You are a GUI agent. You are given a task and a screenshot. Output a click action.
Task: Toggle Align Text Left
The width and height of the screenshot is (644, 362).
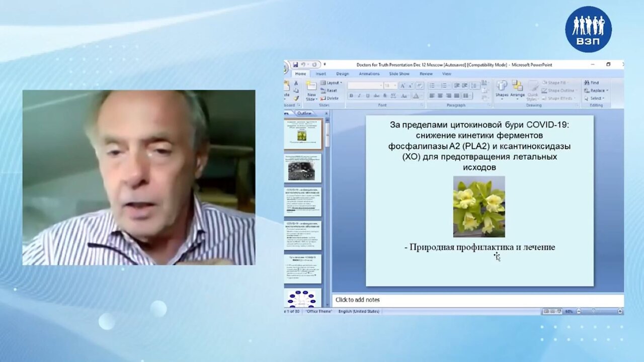[431, 96]
